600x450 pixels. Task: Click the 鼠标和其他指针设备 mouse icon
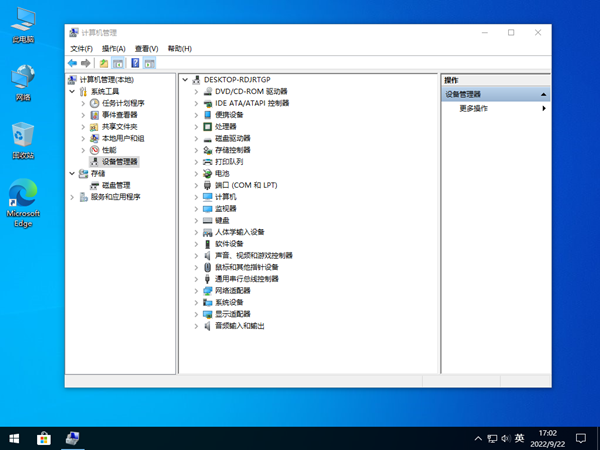coord(207,267)
